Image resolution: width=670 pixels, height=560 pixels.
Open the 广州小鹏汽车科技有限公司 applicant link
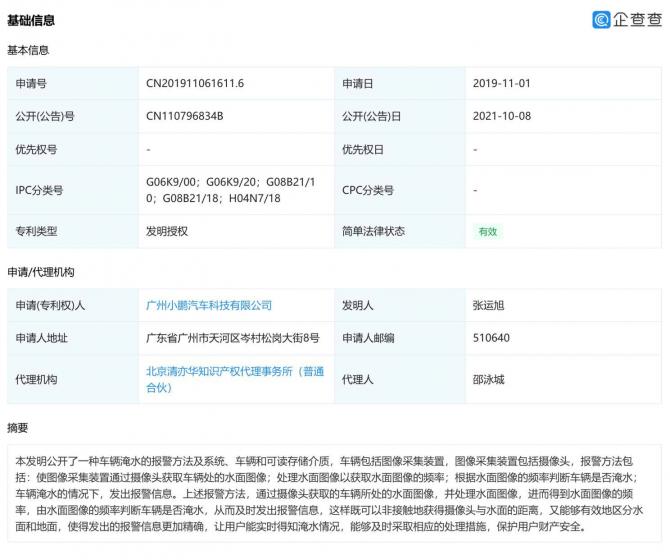click(x=208, y=305)
